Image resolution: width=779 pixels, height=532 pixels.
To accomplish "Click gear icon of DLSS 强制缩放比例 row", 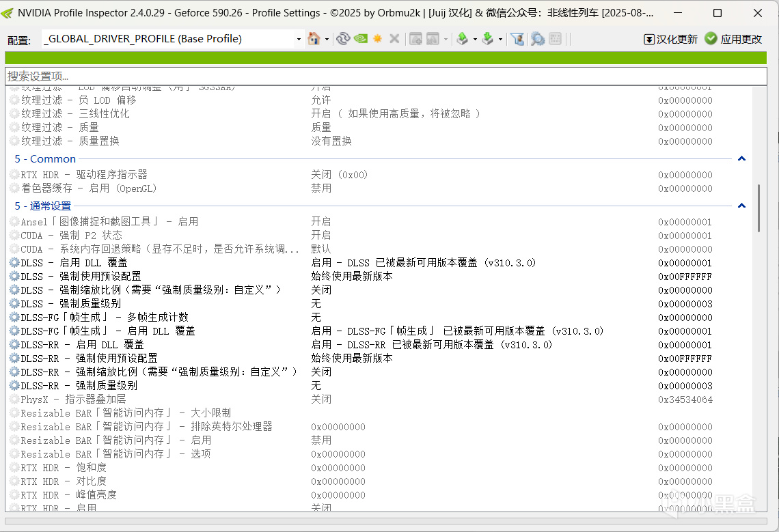I will pyautogui.click(x=14, y=290).
